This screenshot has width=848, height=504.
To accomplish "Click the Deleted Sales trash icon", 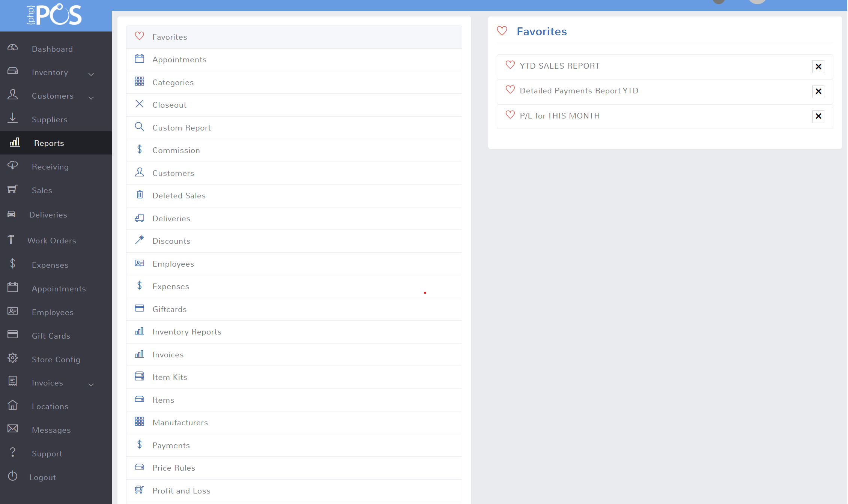I will pos(139,195).
